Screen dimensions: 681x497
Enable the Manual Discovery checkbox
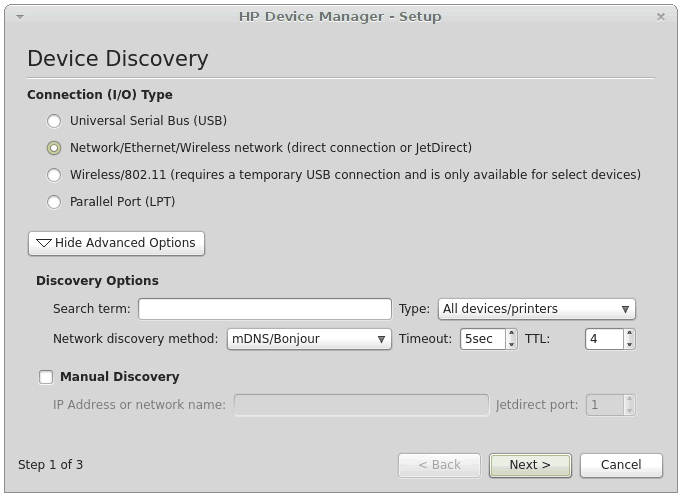pos(46,377)
